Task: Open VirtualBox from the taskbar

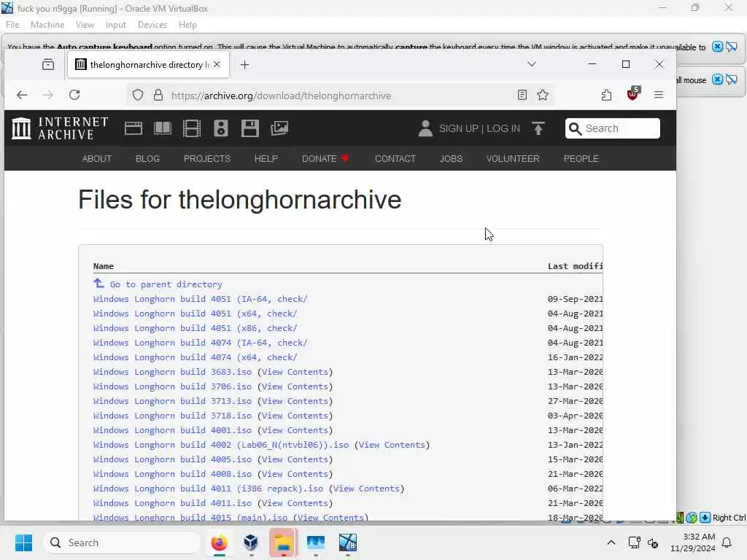Action: pyautogui.click(x=251, y=542)
